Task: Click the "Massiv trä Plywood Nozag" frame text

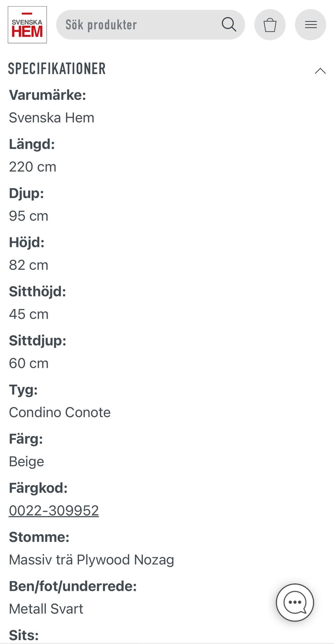Action: [x=92, y=560]
